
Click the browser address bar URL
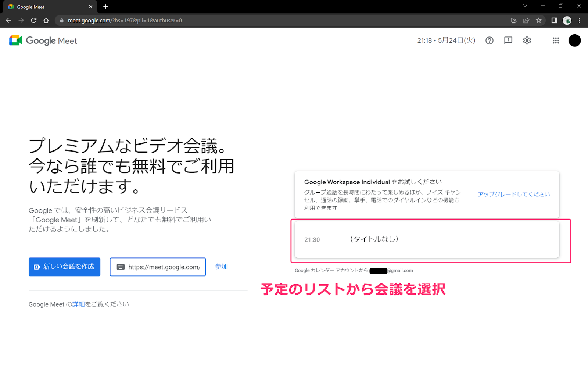point(125,21)
